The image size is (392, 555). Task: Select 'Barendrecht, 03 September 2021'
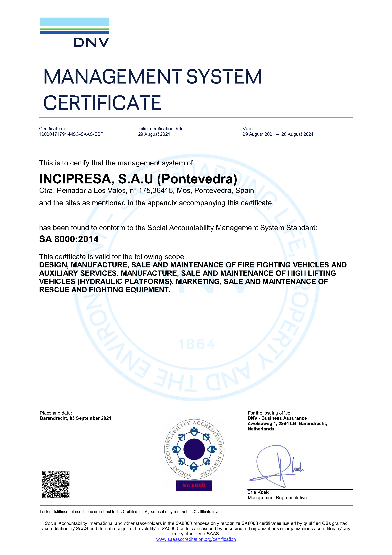[75, 418]
